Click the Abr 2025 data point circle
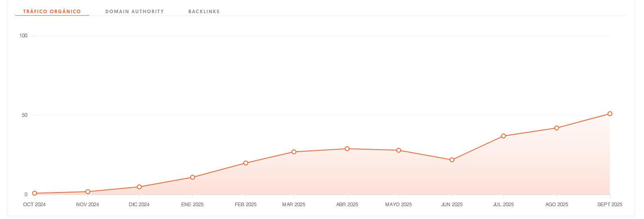This screenshot has width=644, height=219. point(347,149)
